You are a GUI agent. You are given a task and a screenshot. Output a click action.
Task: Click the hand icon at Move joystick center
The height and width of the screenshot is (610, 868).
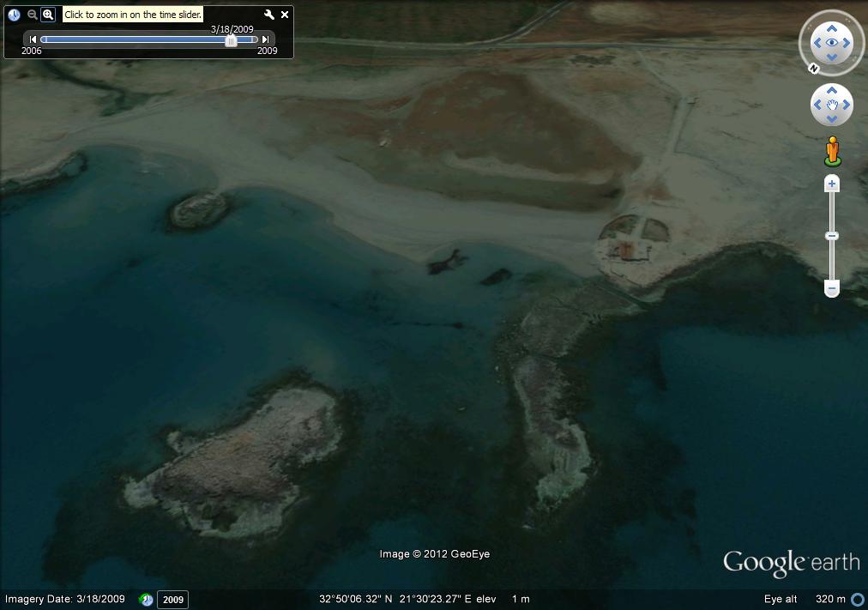832,105
